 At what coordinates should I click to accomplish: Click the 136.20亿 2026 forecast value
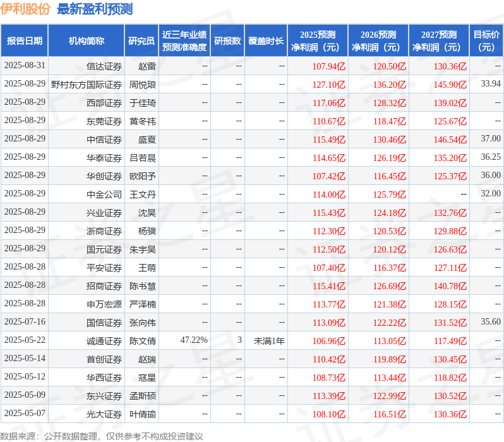390,85
